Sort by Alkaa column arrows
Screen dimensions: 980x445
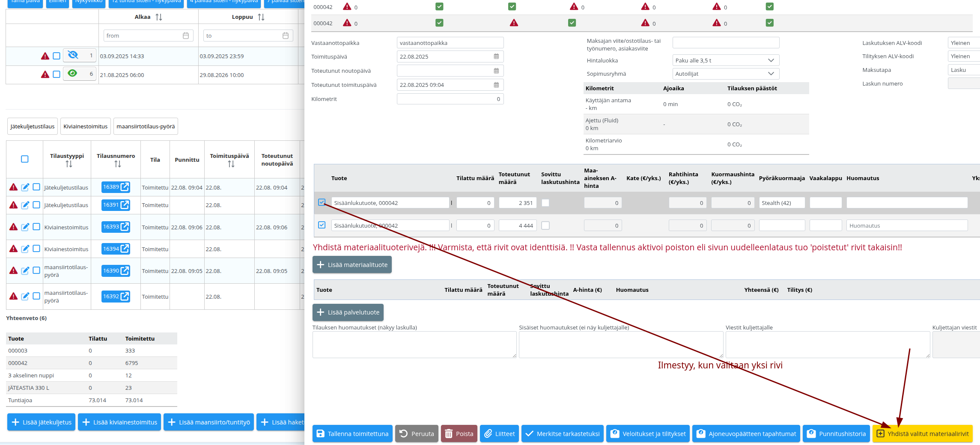[x=159, y=17]
